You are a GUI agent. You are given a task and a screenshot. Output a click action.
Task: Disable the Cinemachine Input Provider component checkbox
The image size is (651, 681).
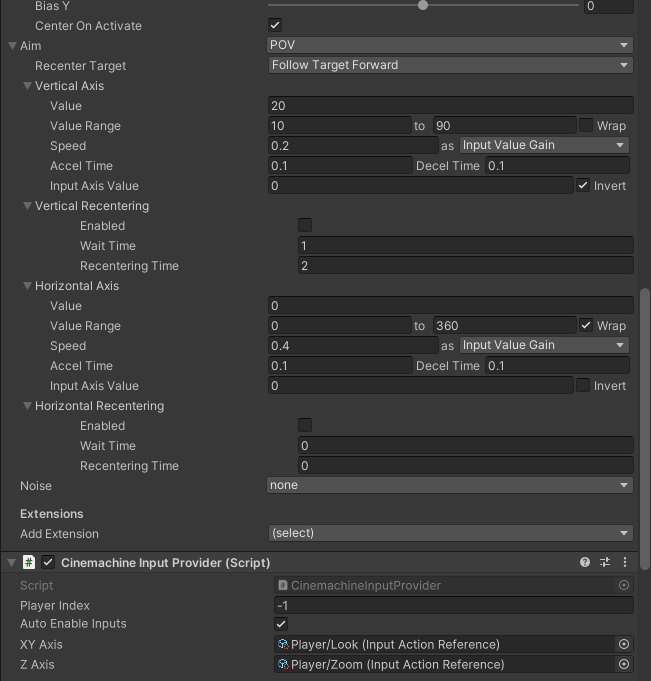tap(48, 563)
